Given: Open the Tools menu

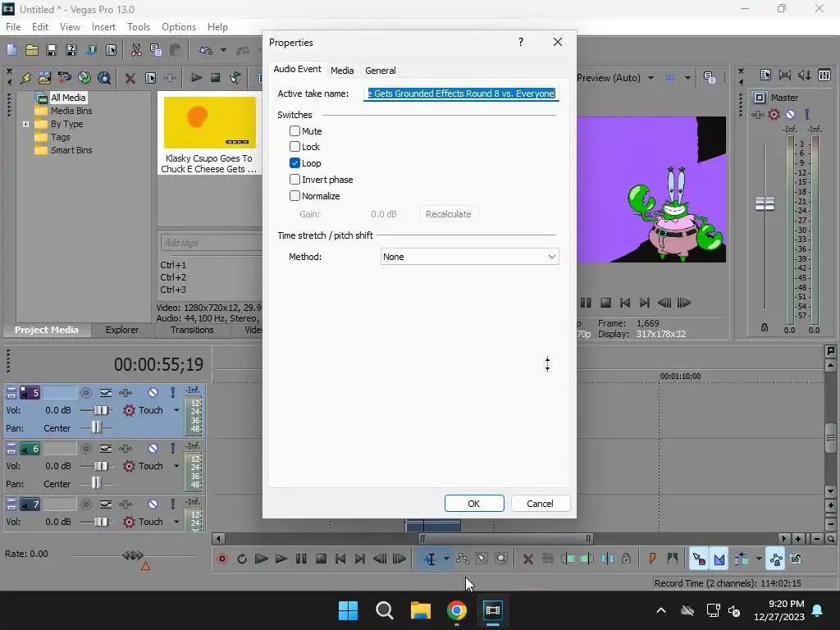Looking at the screenshot, I should [x=138, y=27].
